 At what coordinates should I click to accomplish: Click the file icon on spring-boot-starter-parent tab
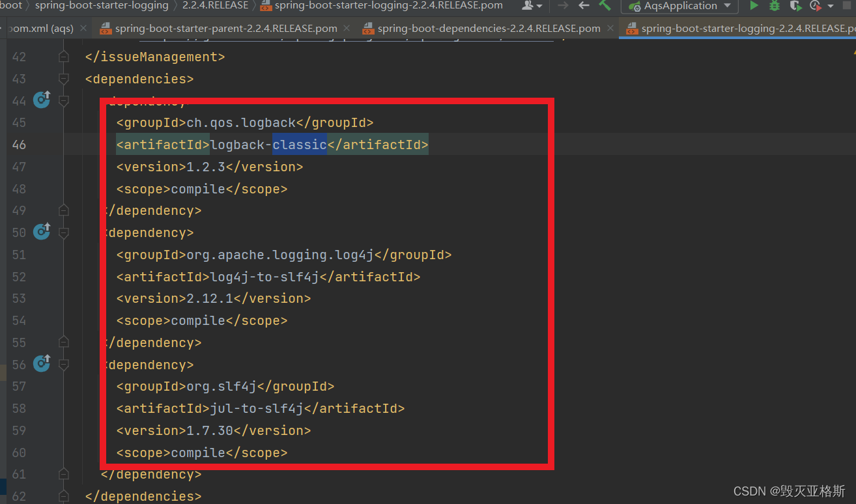coord(105,29)
